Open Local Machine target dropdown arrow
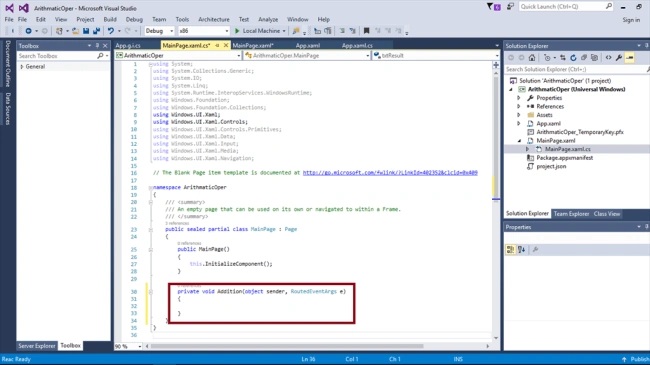 click(284, 31)
